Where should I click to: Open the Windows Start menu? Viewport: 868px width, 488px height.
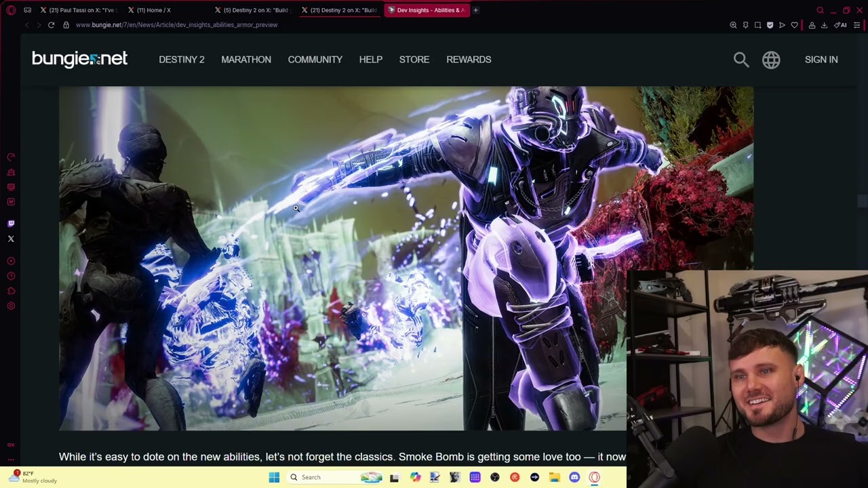point(274,477)
